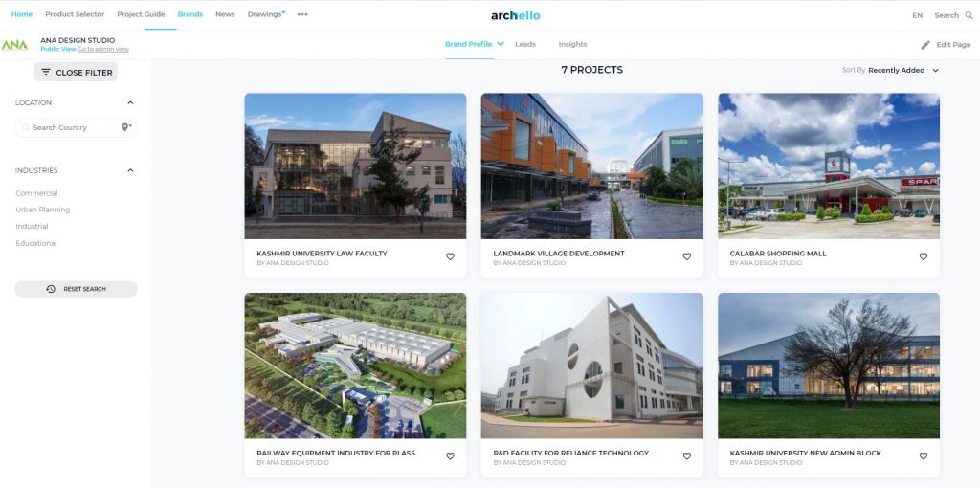Click the Reset Search button
The height and width of the screenshot is (488, 980).
pyautogui.click(x=77, y=289)
